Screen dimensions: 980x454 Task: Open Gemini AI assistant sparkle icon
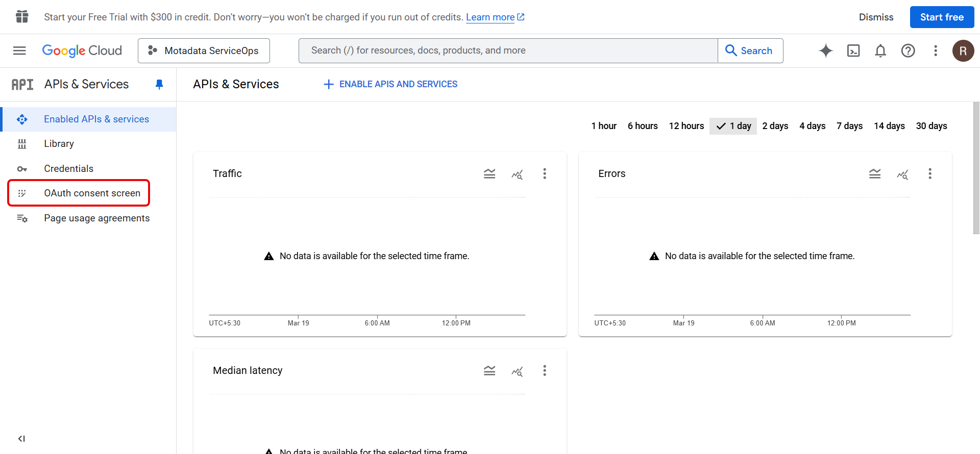click(x=826, y=51)
